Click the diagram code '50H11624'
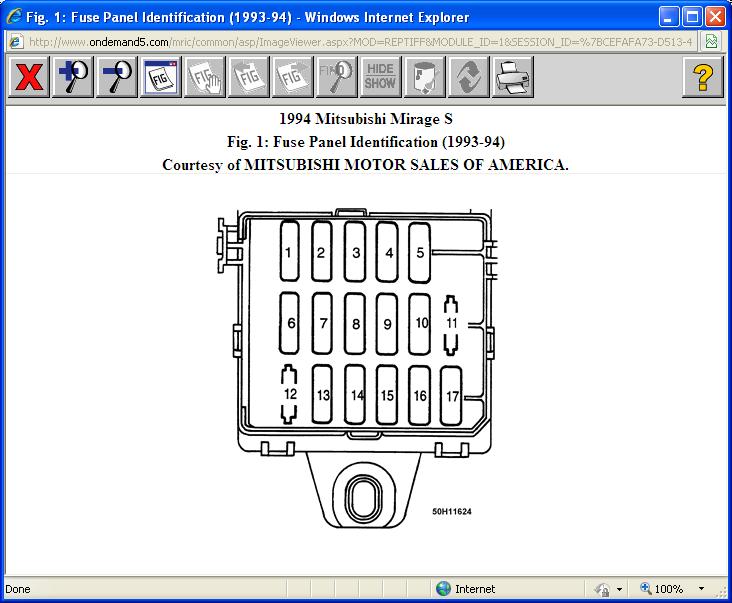Screen dimensions: 732x603 point(451,512)
